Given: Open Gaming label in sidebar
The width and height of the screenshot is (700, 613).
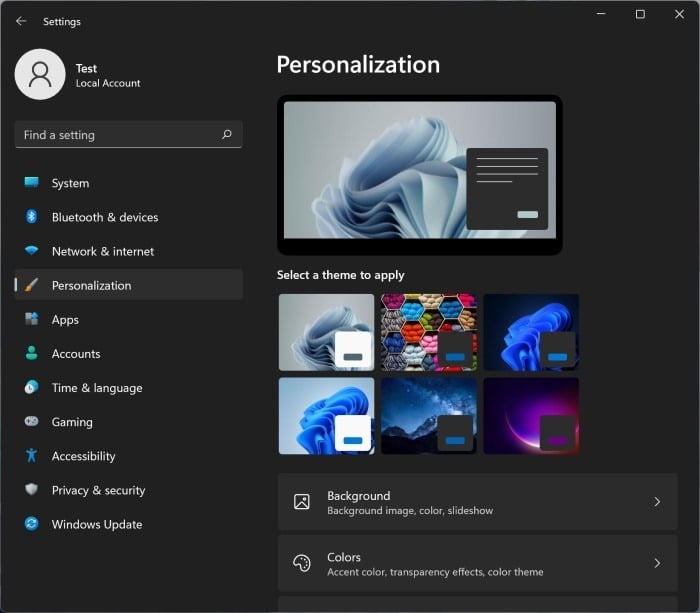Looking at the screenshot, I should 72,422.
